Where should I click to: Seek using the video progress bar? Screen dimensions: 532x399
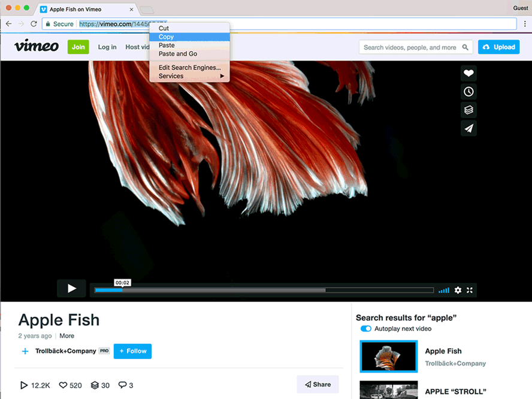click(x=264, y=290)
